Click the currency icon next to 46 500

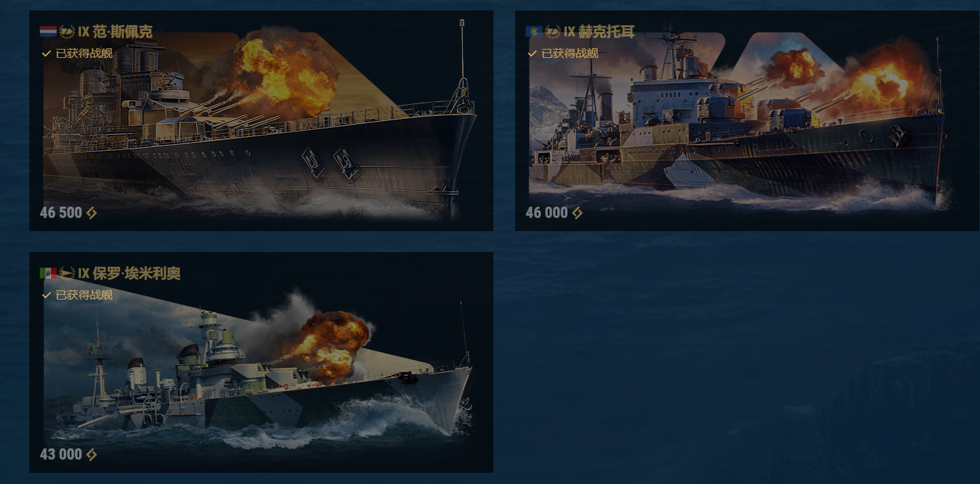click(92, 213)
